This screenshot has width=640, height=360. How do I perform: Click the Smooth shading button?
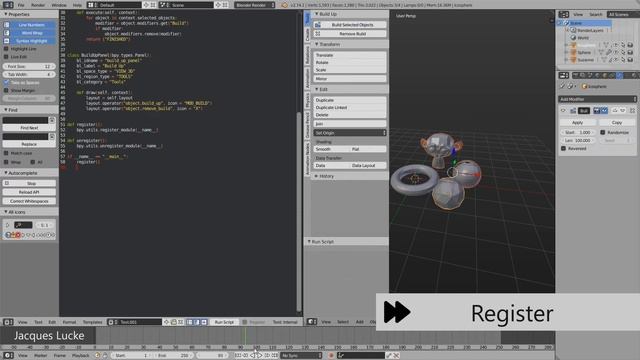point(331,149)
